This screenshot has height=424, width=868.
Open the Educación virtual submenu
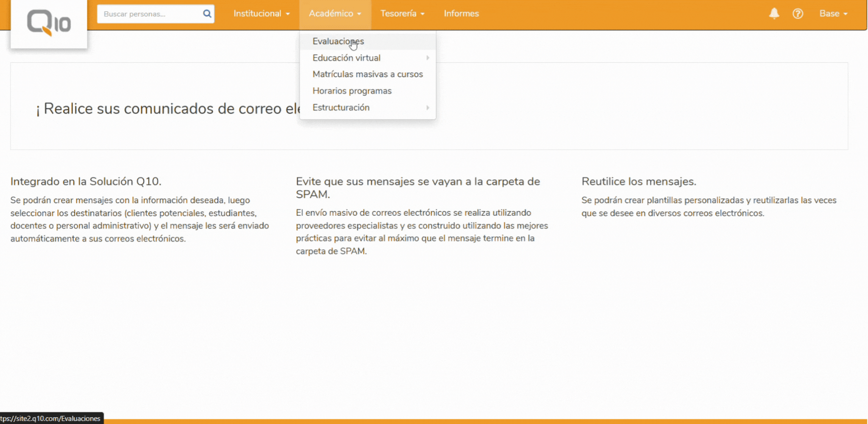[x=346, y=58]
